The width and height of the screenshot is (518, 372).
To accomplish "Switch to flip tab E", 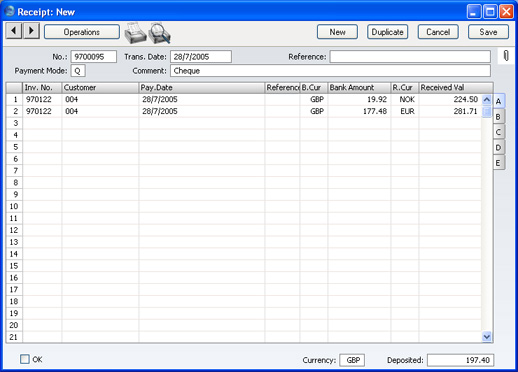I will (499, 163).
